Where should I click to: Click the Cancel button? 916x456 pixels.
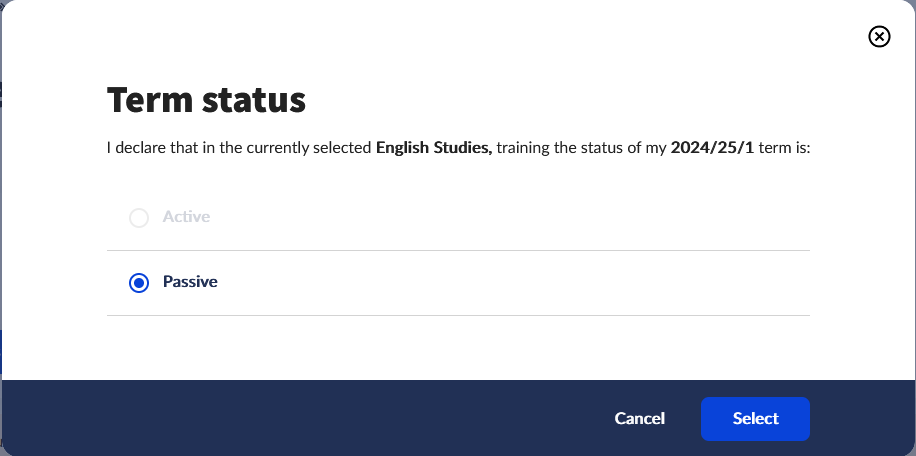(x=640, y=418)
